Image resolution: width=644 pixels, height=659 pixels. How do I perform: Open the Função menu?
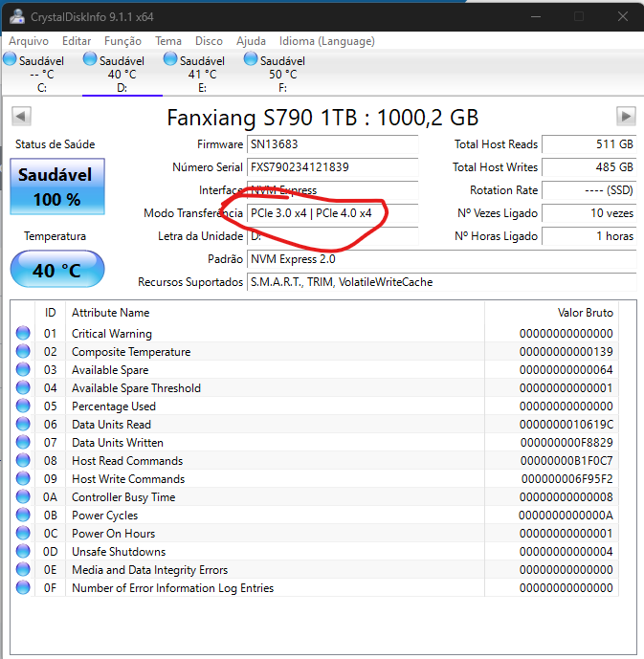[x=122, y=41]
